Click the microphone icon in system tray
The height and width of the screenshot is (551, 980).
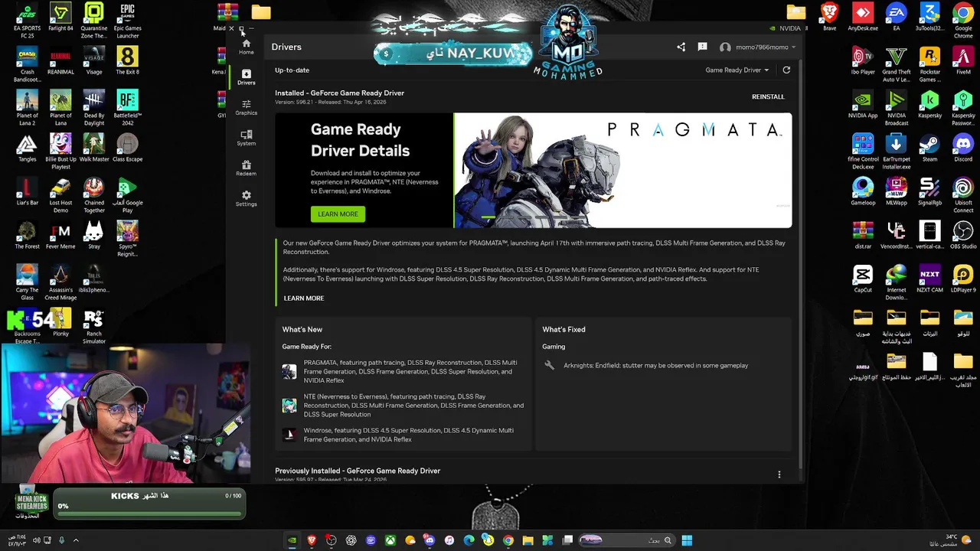62,540
